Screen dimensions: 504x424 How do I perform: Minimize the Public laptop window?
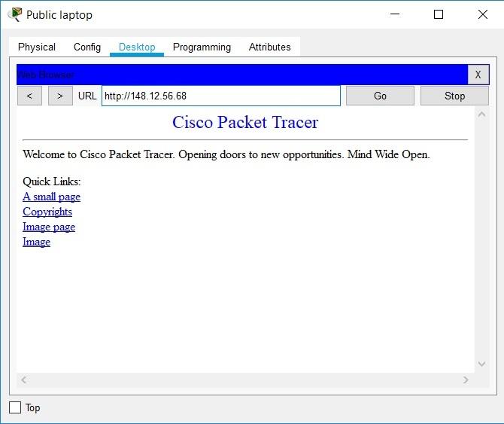coord(395,14)
